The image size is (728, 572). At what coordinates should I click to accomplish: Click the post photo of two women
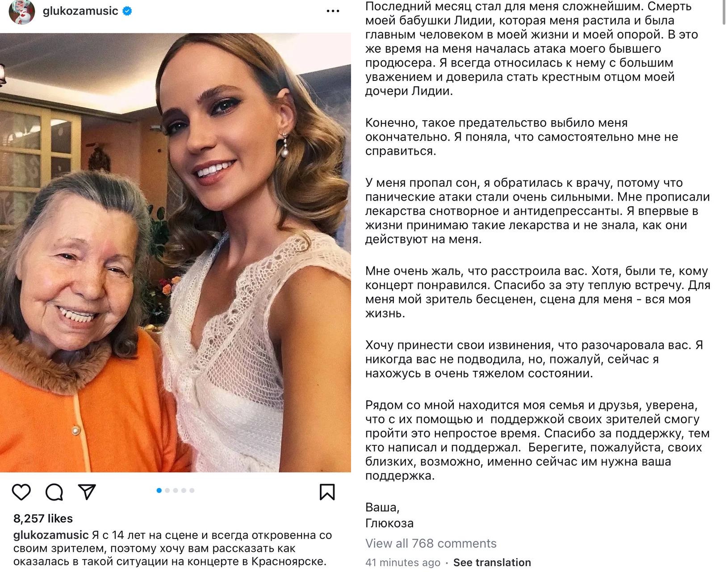click(176, 252)
